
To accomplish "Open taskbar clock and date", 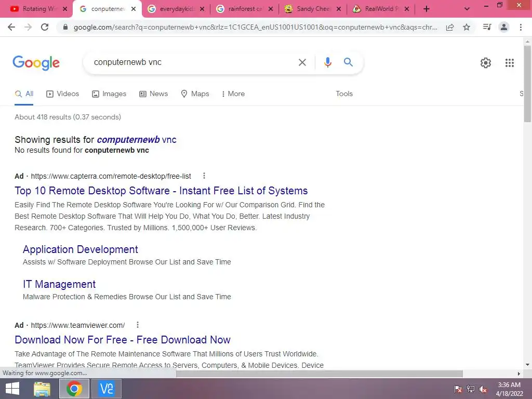I will tap(509, 389).
